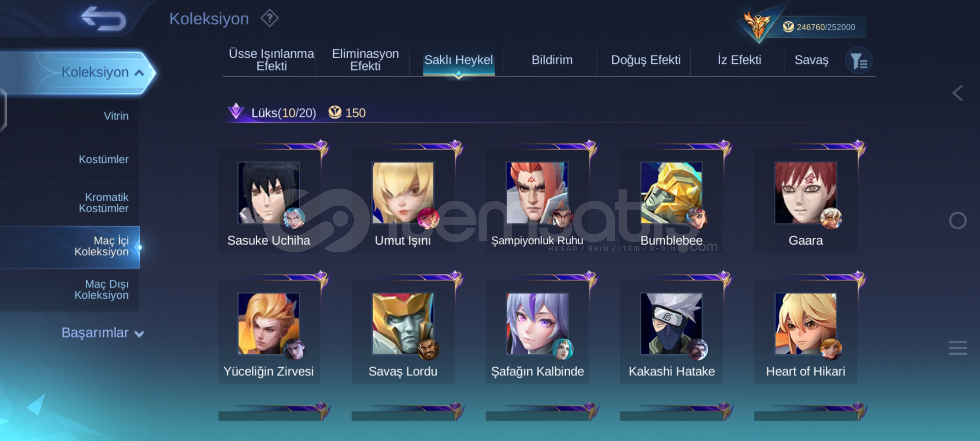This screenshot has height=441, width=980.
Task: Select the Bumblebee statue thumbnail
Action: 672,193
